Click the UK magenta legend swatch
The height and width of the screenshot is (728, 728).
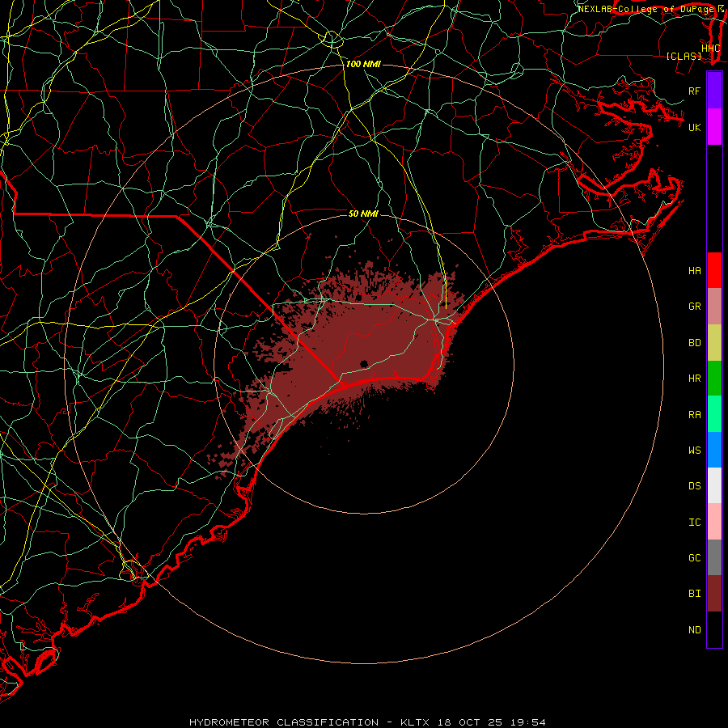tap(714, 127)
